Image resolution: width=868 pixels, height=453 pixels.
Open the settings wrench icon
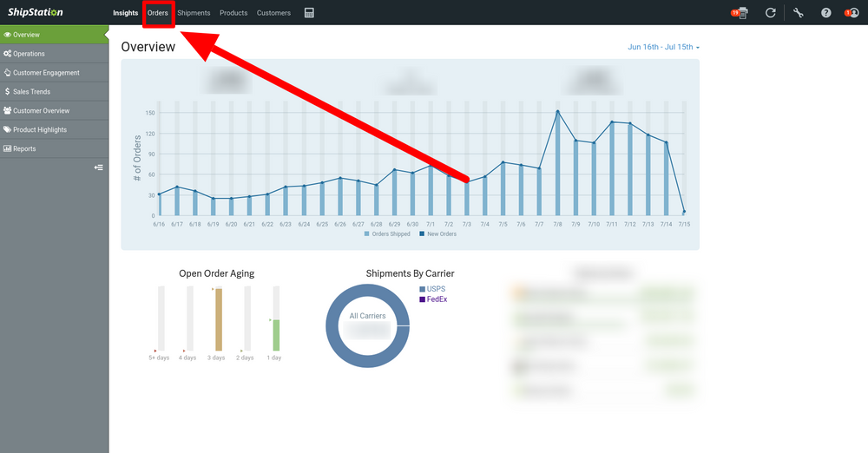pyautogui.click(x=799, y=13)
